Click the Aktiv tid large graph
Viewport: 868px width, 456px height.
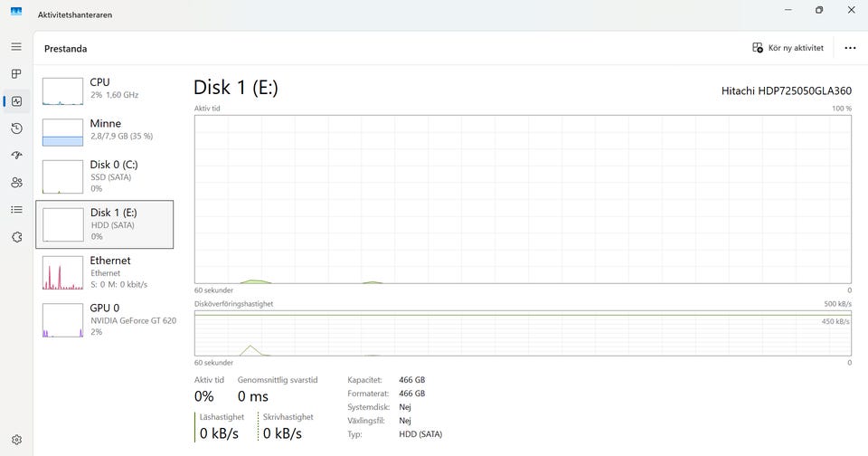tap(523, 199)
